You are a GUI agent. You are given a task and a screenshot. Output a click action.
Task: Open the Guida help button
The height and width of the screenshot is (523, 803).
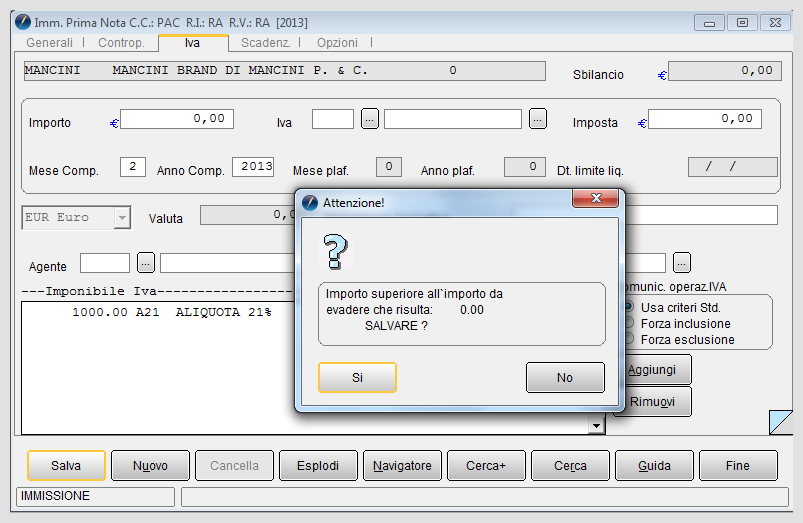pos(654,466)
